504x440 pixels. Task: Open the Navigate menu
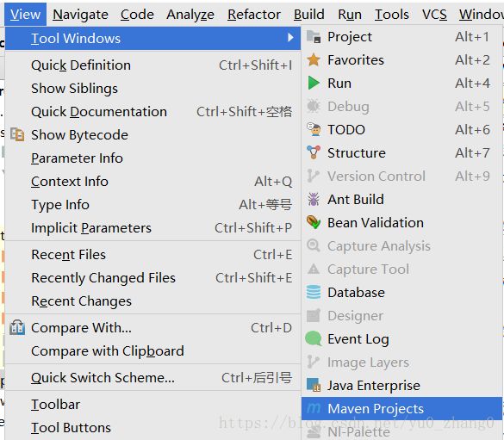tap(80, 15)
